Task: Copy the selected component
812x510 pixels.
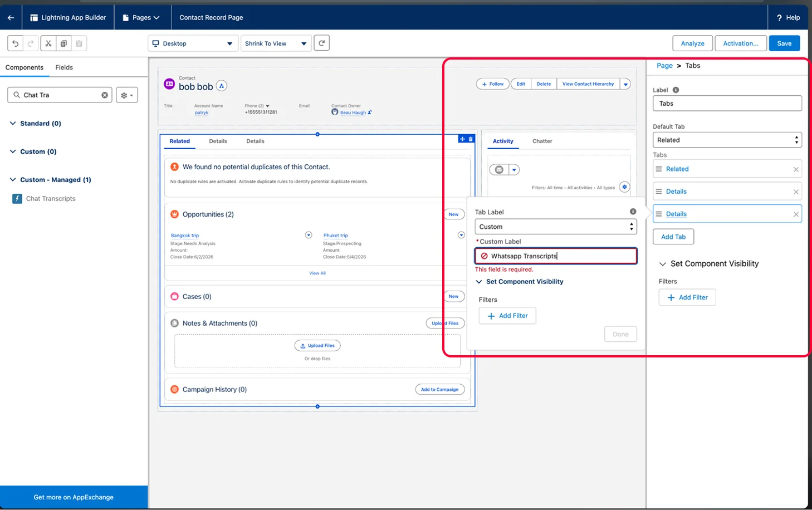Action: pyautogui.click(x=63, y=43)
